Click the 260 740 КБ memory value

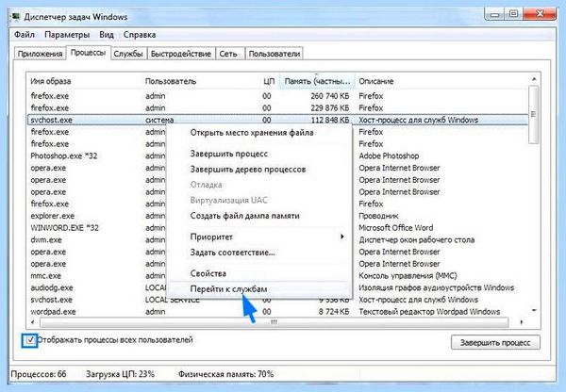[329, 96]
